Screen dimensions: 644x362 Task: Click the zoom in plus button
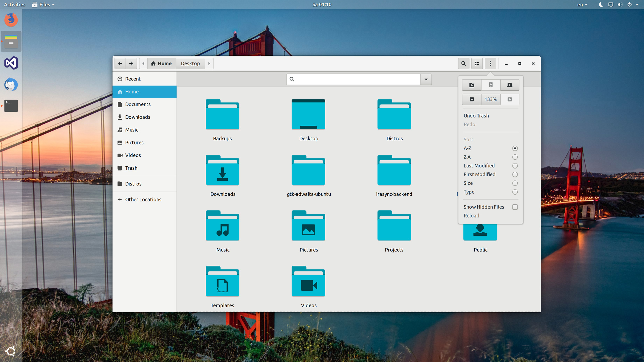[510, 100]
